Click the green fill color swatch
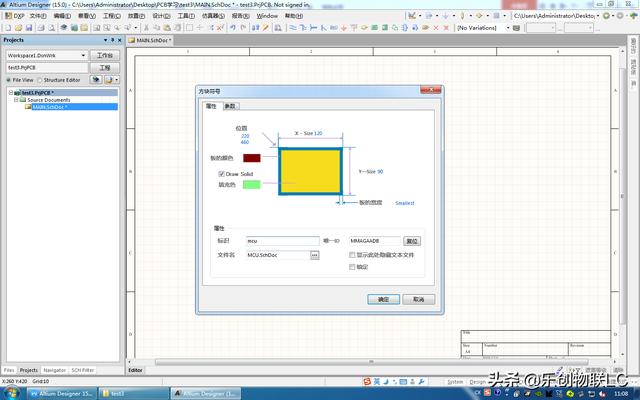Viewport: 640px width, 400px height. click(x=251, y=184)
